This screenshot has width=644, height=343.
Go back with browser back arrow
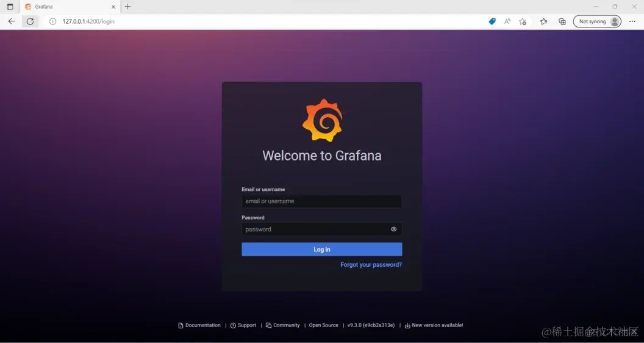pos(12,21)
